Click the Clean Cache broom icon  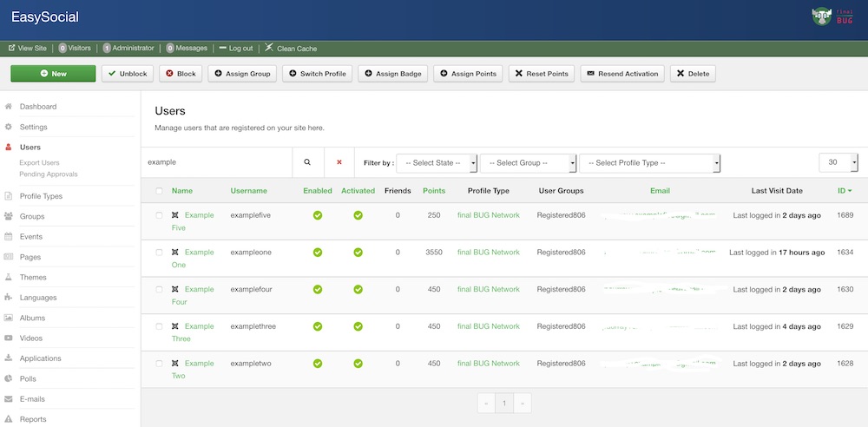click(x=269, y=48)
